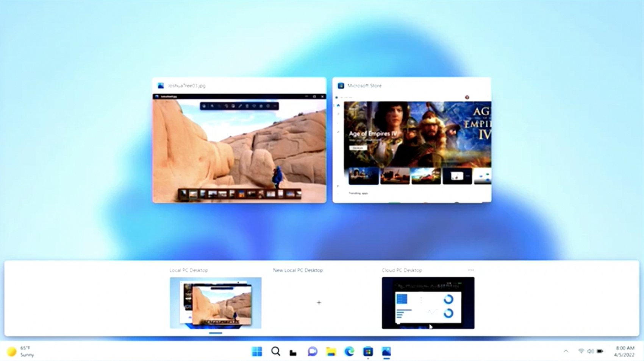Show hidden system tray icons
The height and width of the screenshot is (361, 644).
pos(566,351)
